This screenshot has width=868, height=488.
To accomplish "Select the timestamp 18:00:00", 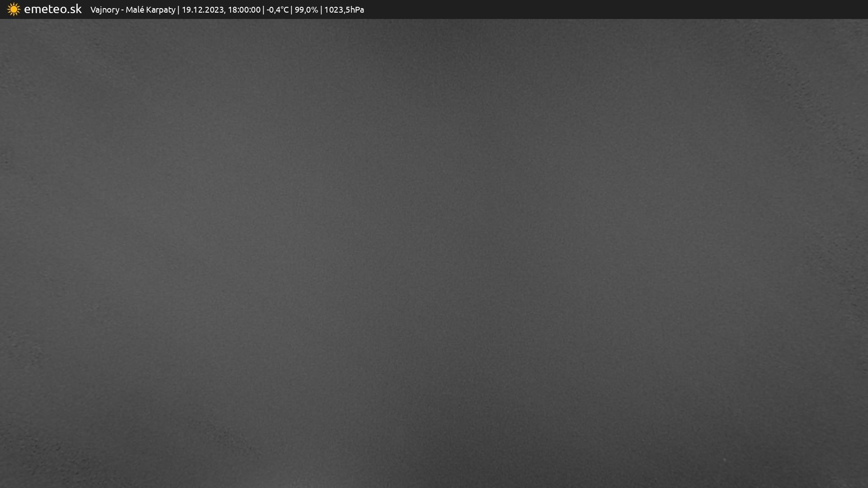I will (244, 10).
